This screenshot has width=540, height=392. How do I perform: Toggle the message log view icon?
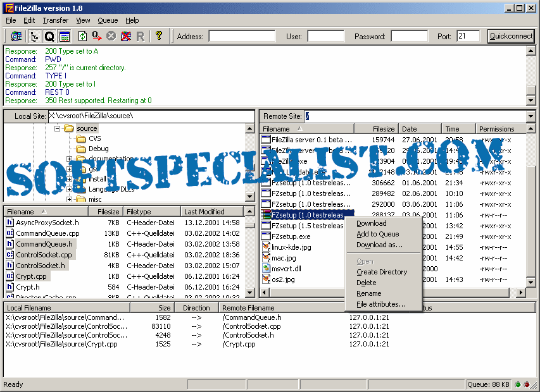pyautogui.click(x=65, y=36)
